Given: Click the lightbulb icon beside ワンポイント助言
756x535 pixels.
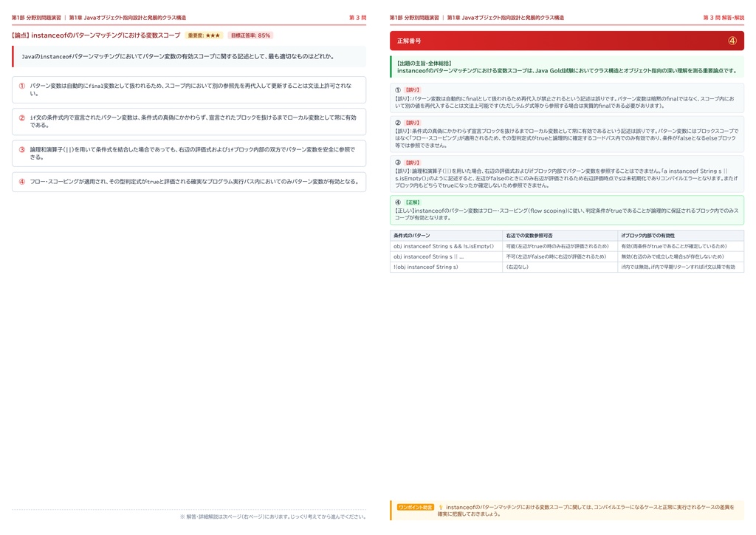Looking at the screenshot, I should coord(441,508).
